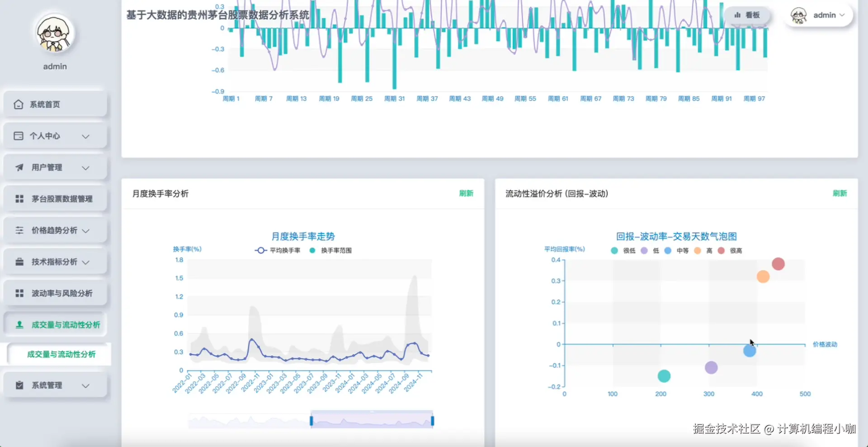Screen dimensions: 868x447
Task: Click the selected range in turnover zoom slider
Action: (x=372, y=421)
